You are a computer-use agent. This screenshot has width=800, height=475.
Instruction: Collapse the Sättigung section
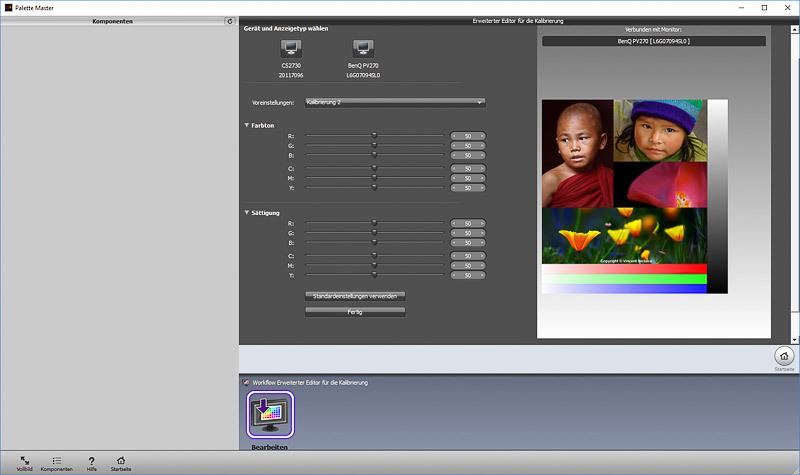[247, 213]
